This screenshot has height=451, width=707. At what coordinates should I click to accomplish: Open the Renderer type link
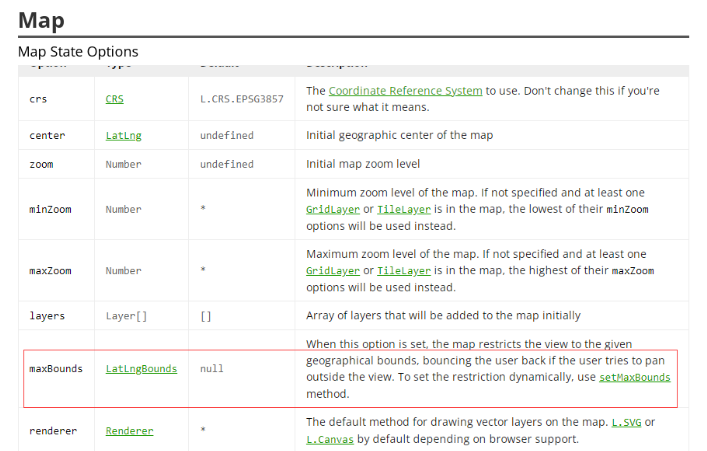coord(129,431)
